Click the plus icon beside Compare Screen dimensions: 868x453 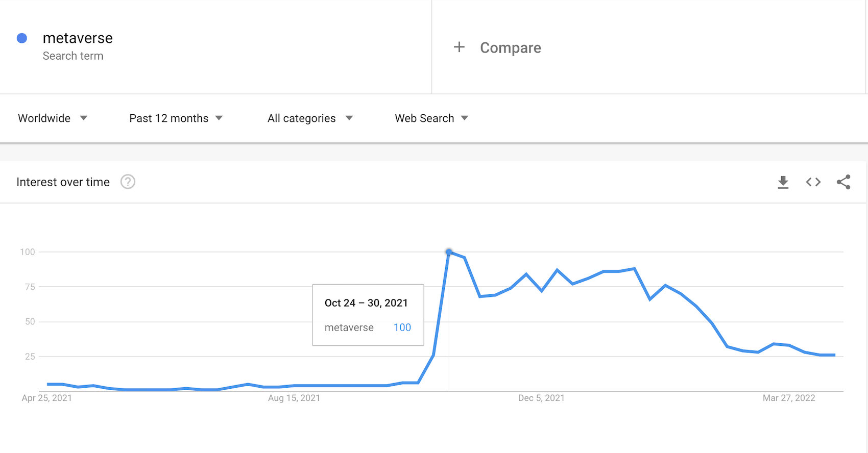[x=459, y=47]
